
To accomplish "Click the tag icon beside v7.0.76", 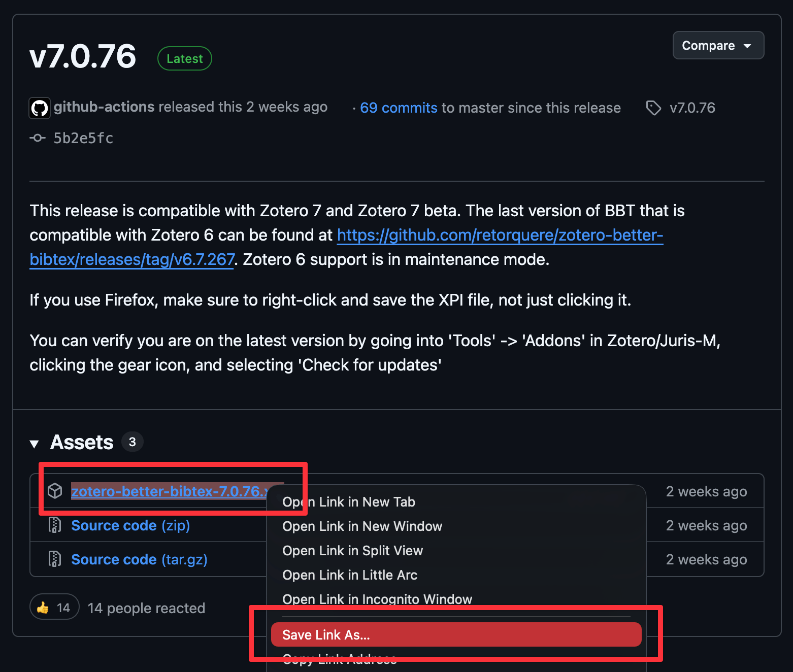I will pos(653,108).
